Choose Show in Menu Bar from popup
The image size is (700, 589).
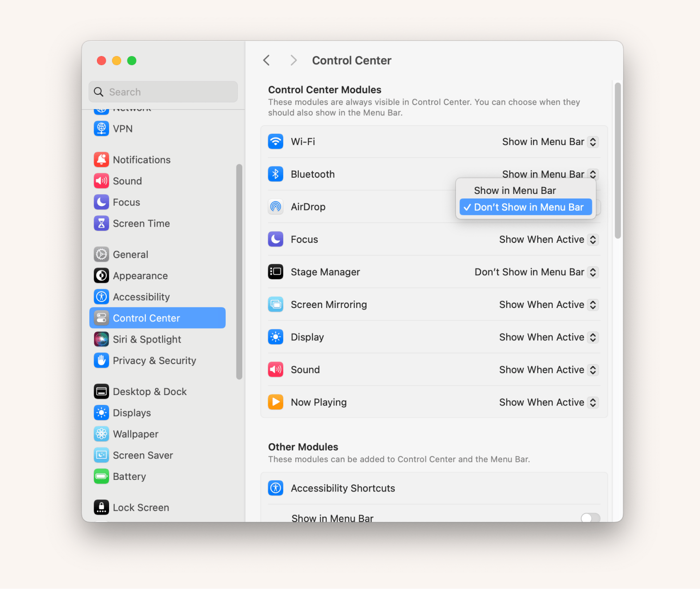tap(525, 190)
